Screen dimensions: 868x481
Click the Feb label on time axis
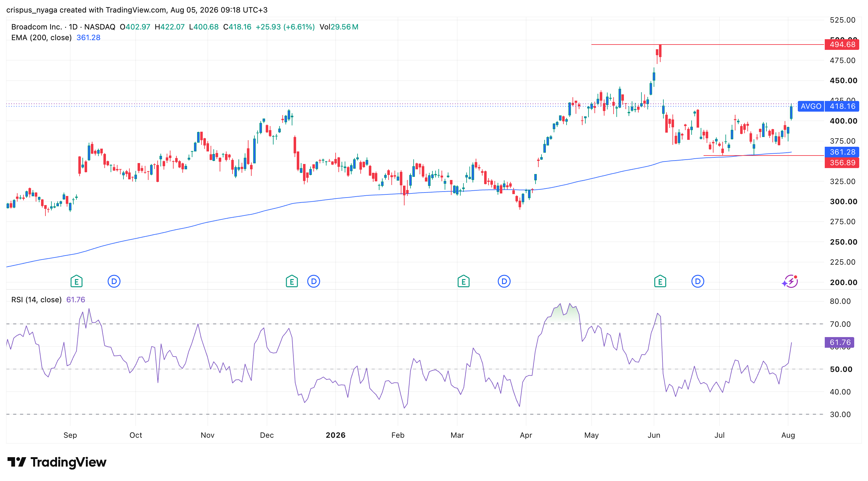(398, 435)
